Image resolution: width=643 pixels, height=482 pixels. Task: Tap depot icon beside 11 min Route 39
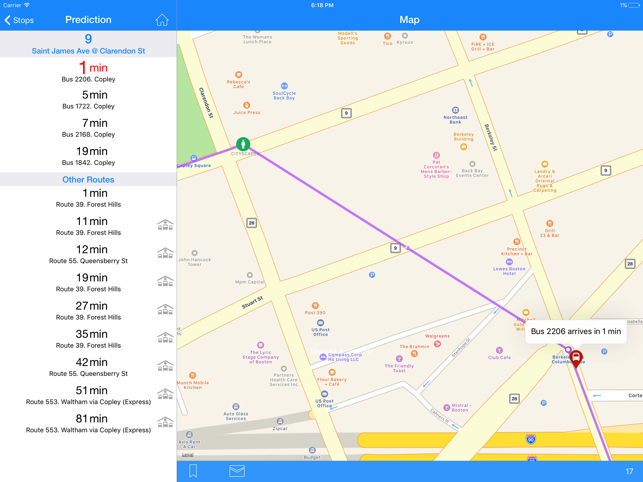pyautogui.click(x=165, y=227)
